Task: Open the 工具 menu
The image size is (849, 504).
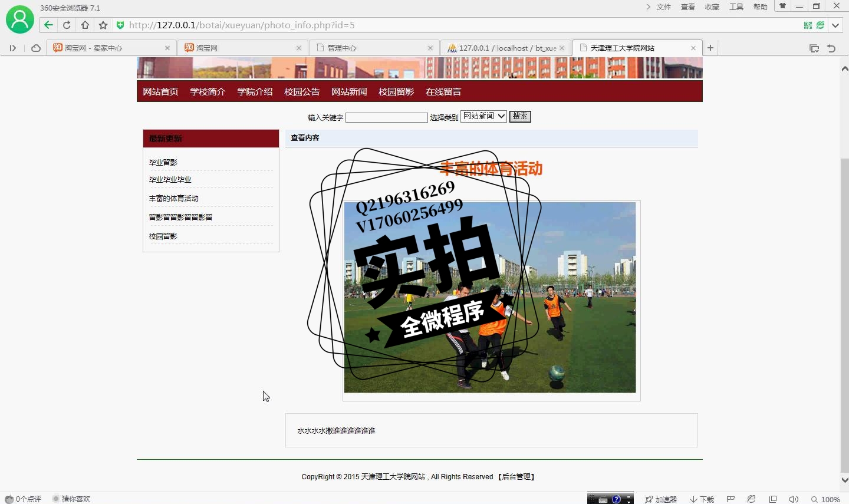Action: pos(736,7)
